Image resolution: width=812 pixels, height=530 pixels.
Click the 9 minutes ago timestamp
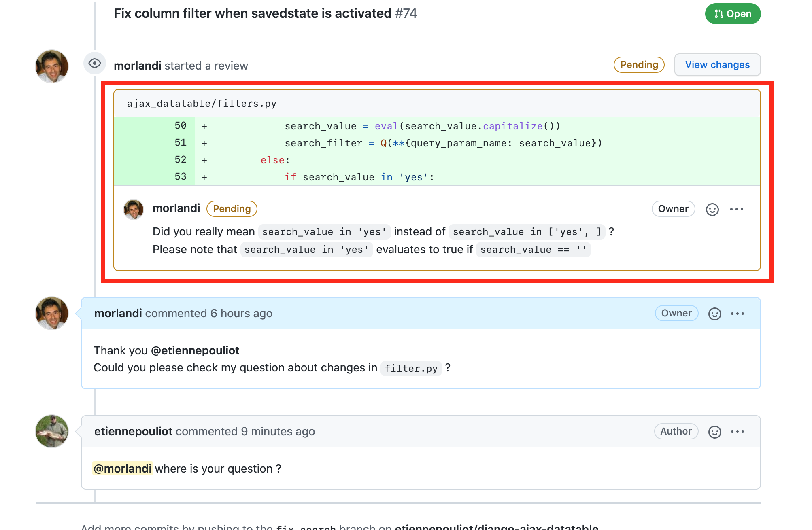(x=278, y=431)
